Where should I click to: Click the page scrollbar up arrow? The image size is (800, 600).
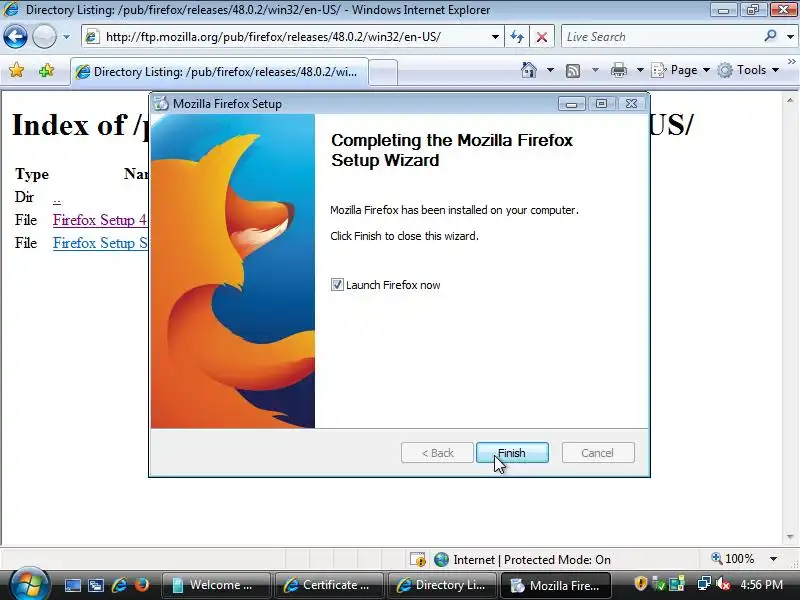tap(790, 100)
